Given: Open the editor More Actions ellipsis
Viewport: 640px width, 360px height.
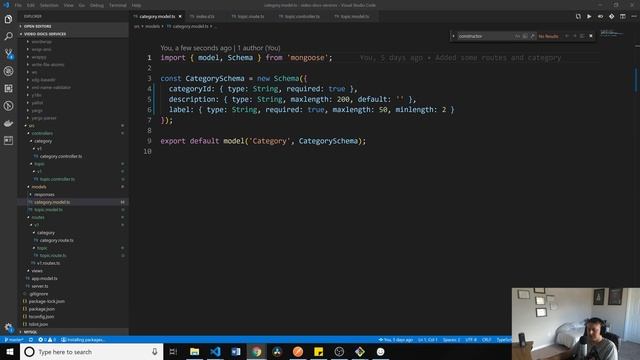Looking at the screenshot, I should [633, 16].
